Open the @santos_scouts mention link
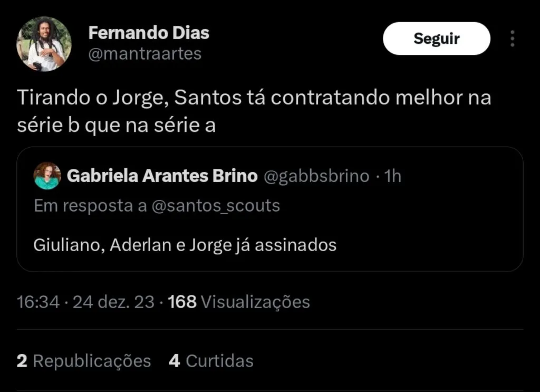This screenshot has height=392, width=540. click(x=216, y=205)
